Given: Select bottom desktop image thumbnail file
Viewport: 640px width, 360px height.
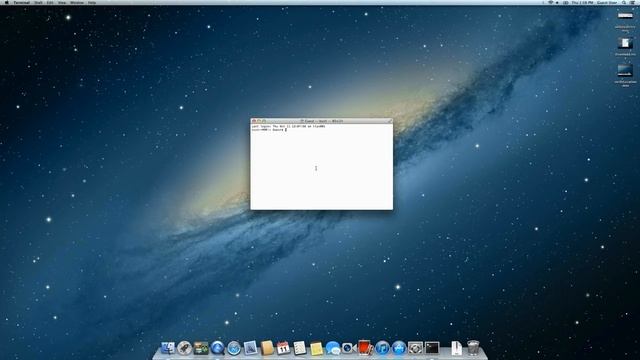Looking at the screenshot, I should (x=625, y=71).
